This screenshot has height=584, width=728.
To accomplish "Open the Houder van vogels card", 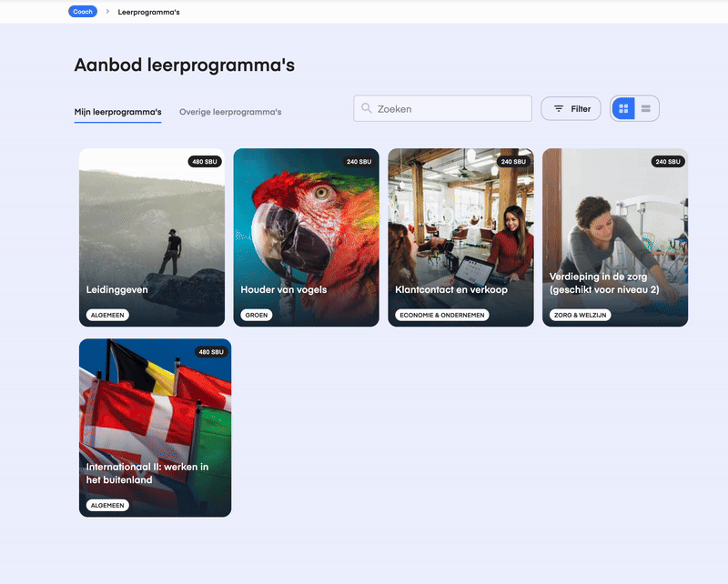I will coord(306,237).
